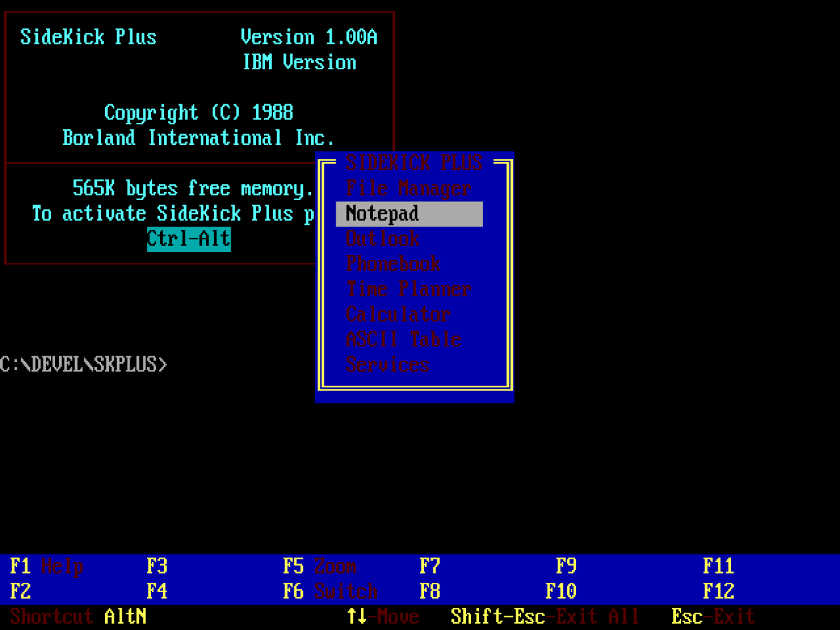Click the F10 function key label
840x630 pixels.
(561, 591)
